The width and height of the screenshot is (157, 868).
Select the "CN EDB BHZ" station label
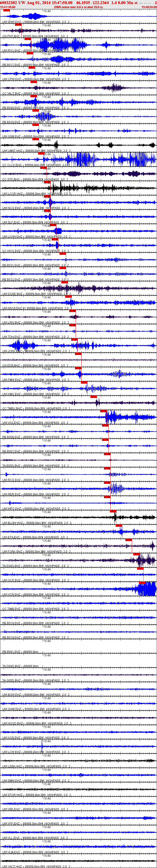pos(11,366)
